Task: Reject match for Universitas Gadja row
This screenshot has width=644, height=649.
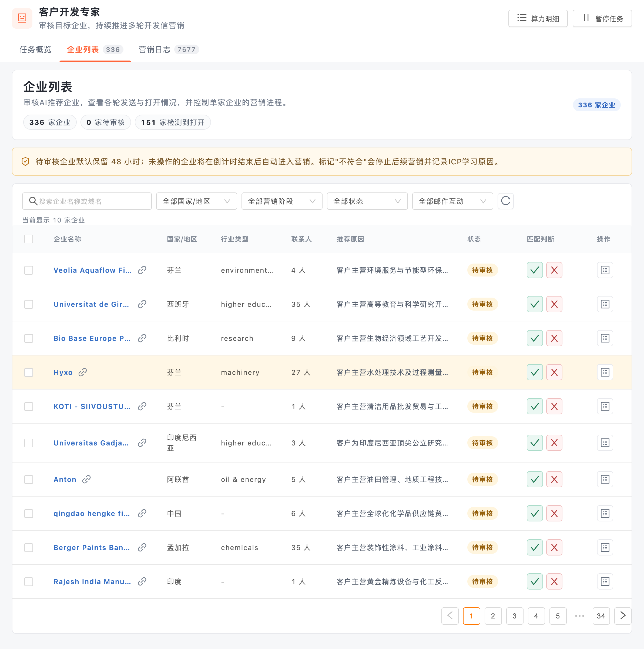Action: click(554, 443)
